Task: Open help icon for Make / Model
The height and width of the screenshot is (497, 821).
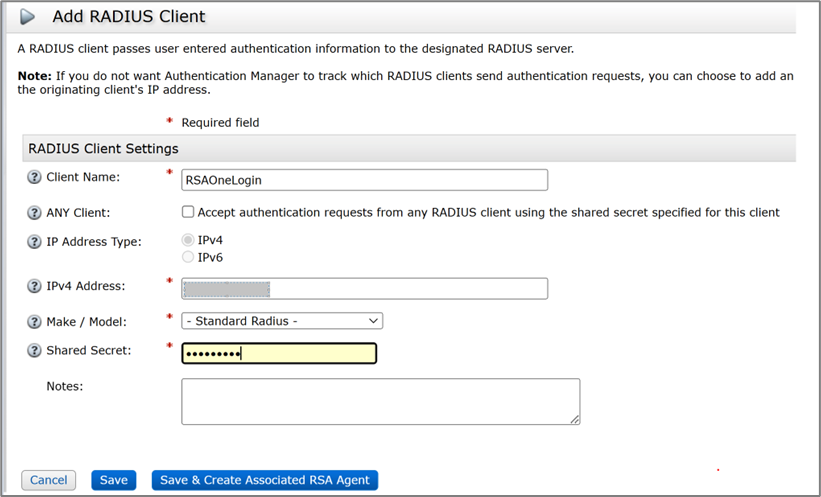Action: pyautogui.click(x=34, y=320)
